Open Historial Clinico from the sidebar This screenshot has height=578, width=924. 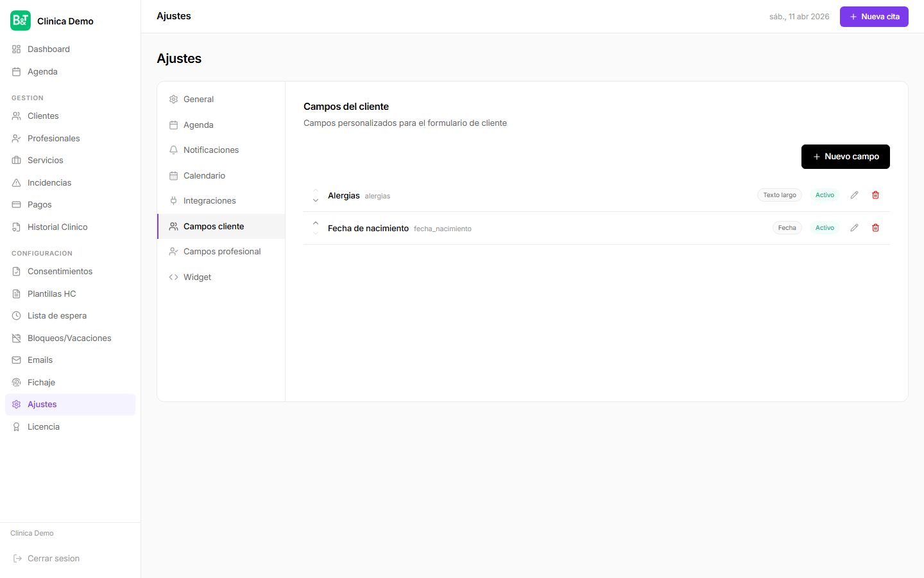(x=71, y=227)
